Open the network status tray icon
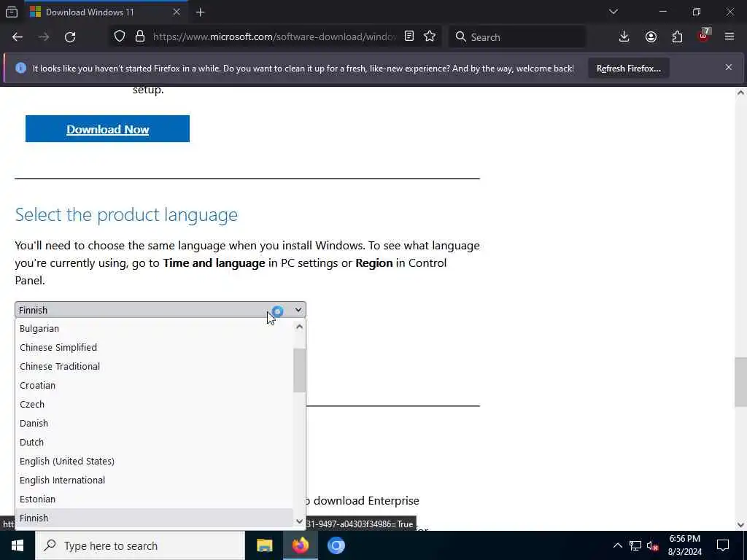This screenshot has height=560, width=747. 635,545
